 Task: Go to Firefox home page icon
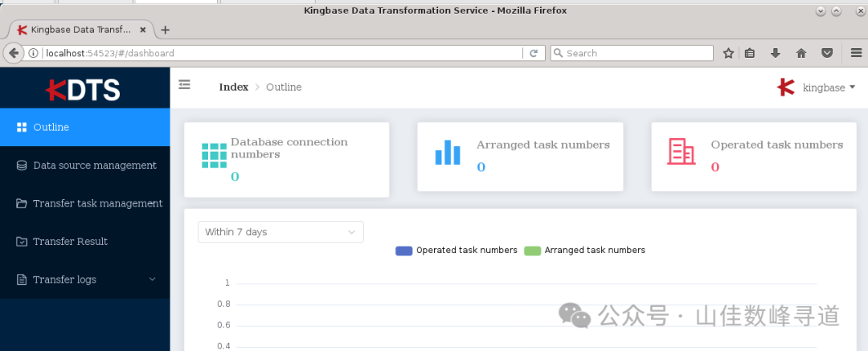800,53
